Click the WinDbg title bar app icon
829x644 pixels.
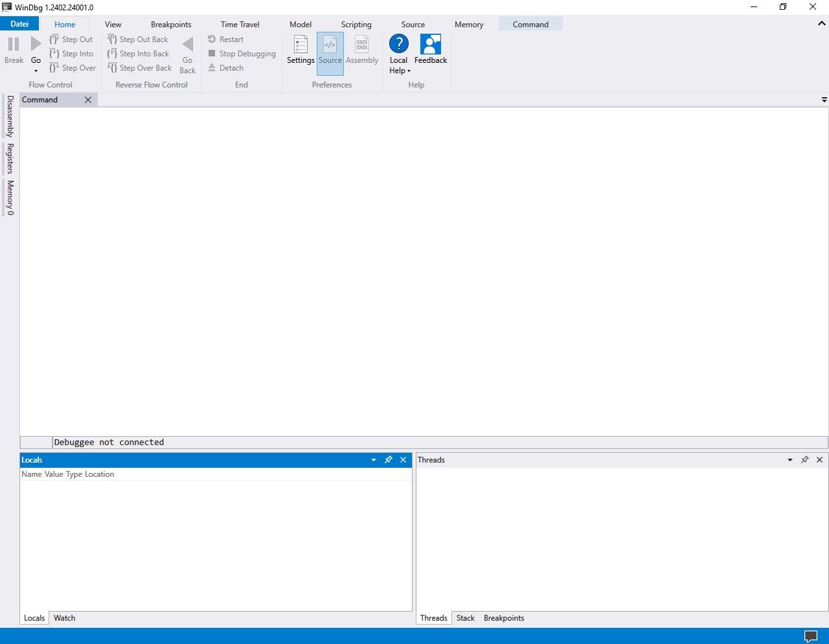click(6, 7)
